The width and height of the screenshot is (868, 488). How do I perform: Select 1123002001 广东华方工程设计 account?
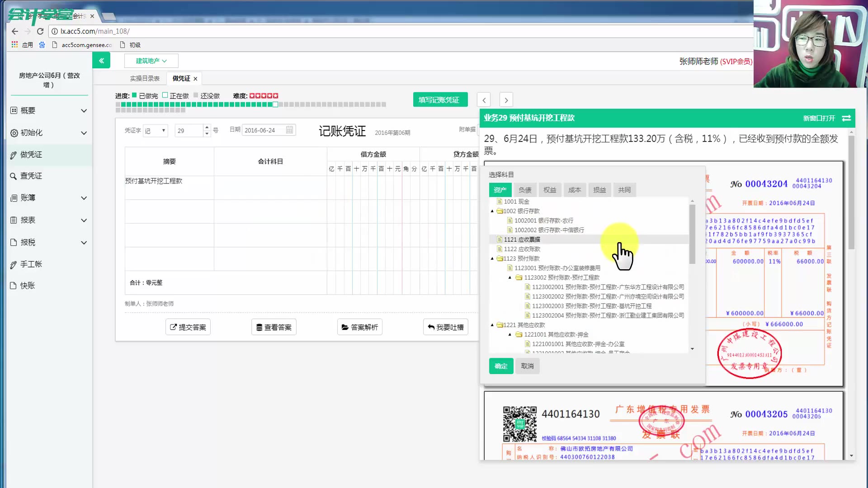pos(608,287)
